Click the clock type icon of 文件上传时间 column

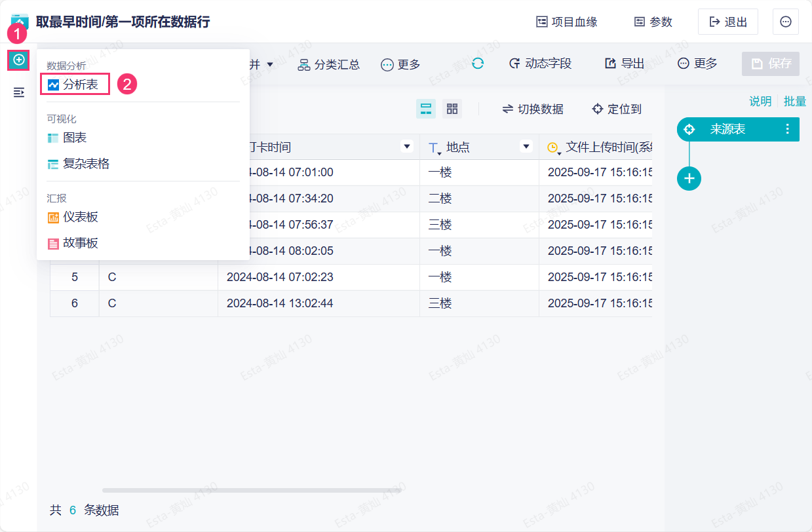coord(554,148)
